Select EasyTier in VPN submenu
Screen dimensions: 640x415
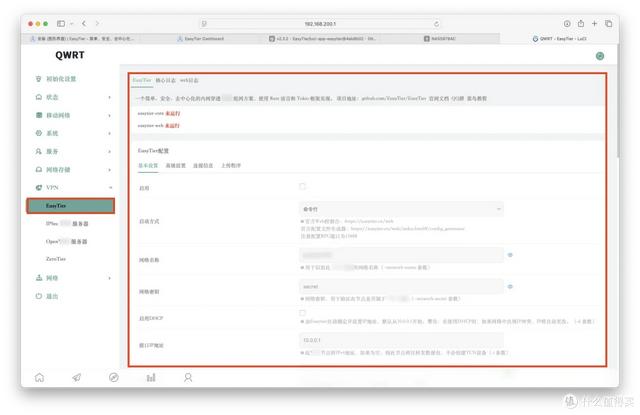click(x=71, y=206)
